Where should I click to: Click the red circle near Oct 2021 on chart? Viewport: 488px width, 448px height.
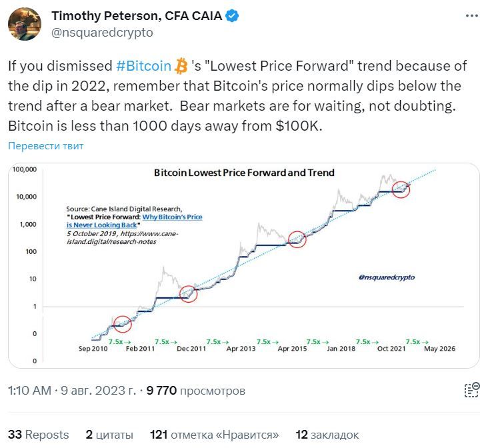click(401, 189)
